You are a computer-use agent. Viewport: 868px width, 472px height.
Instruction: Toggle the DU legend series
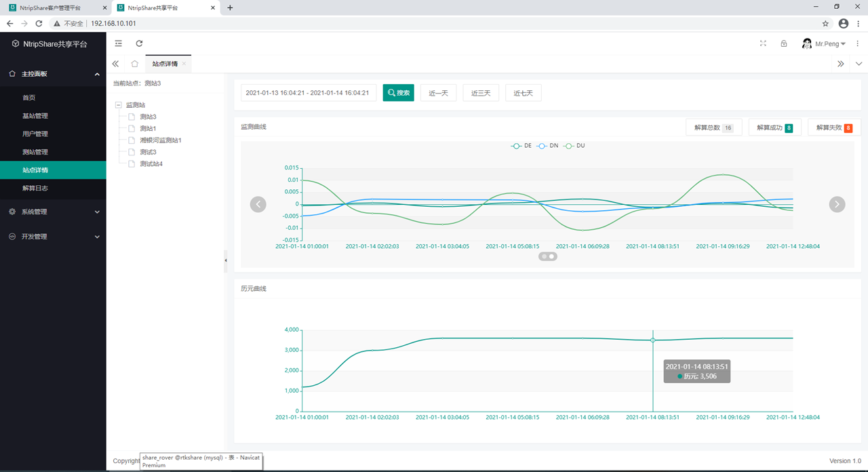pos(574,146)
